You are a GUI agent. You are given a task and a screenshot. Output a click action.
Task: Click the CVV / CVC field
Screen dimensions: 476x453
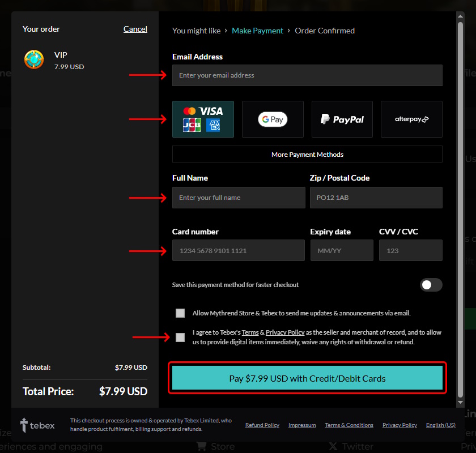click(411, 250)
